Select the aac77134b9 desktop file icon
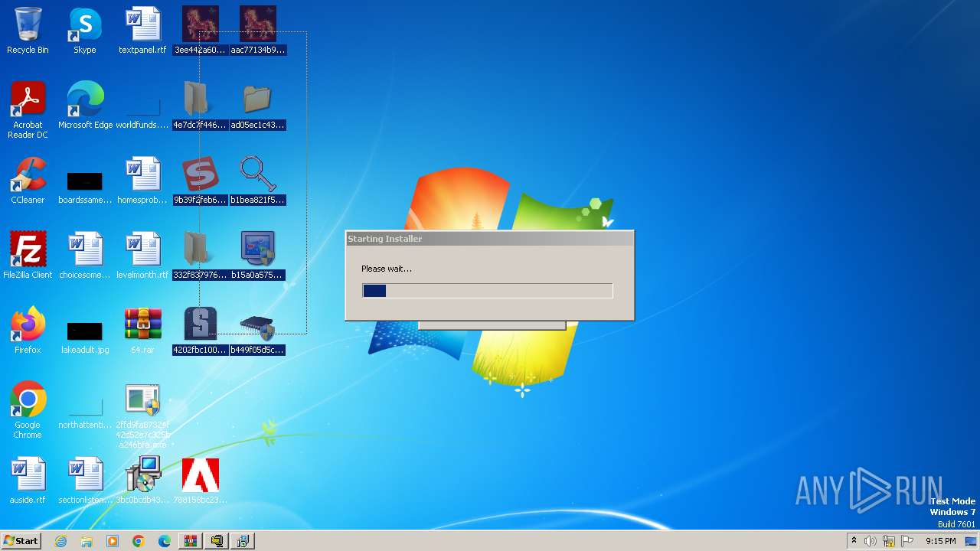 coord(258,31)
